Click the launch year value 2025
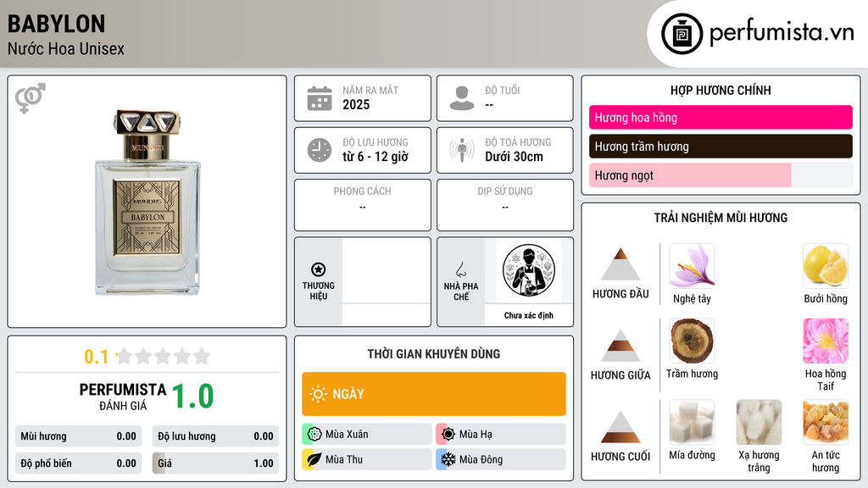 tap(356, 104)
